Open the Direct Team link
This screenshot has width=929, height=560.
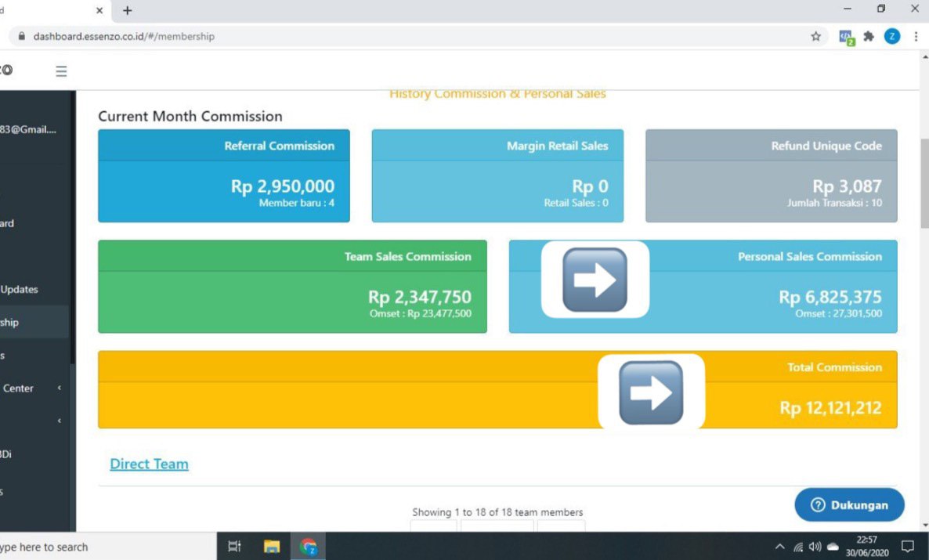[149, 464]
